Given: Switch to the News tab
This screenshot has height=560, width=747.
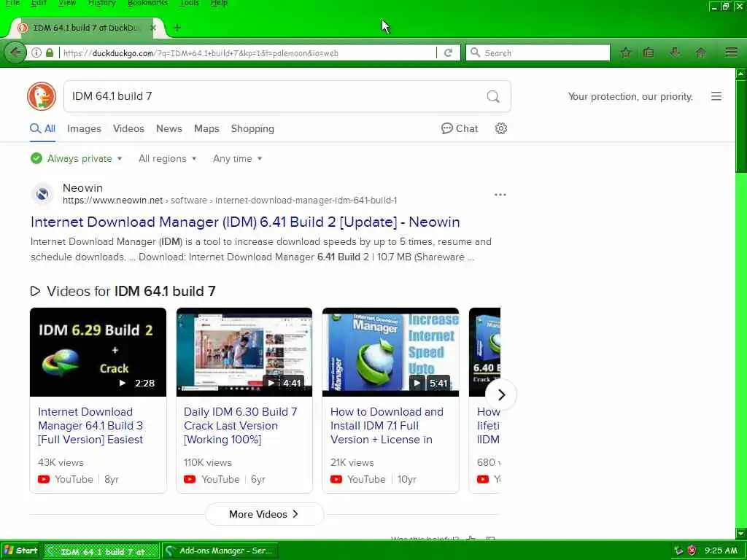Looking at the screenshot, I should [169, 128].
